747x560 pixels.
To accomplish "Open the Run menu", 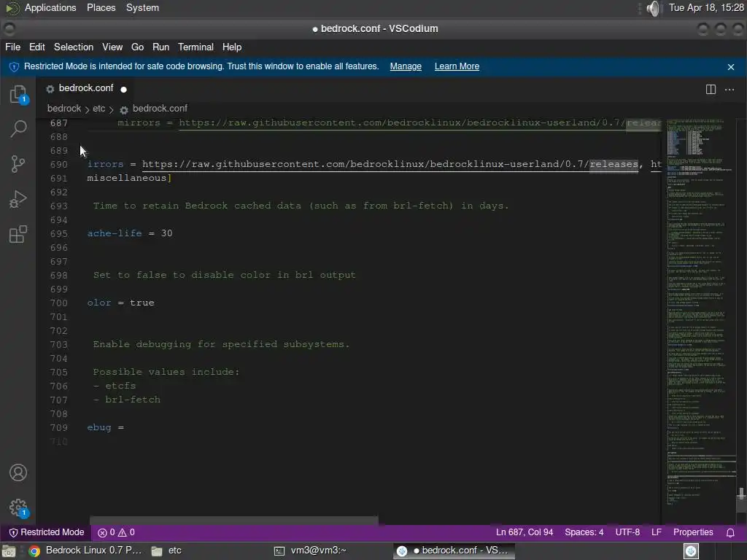I will [x=160, y=47].
